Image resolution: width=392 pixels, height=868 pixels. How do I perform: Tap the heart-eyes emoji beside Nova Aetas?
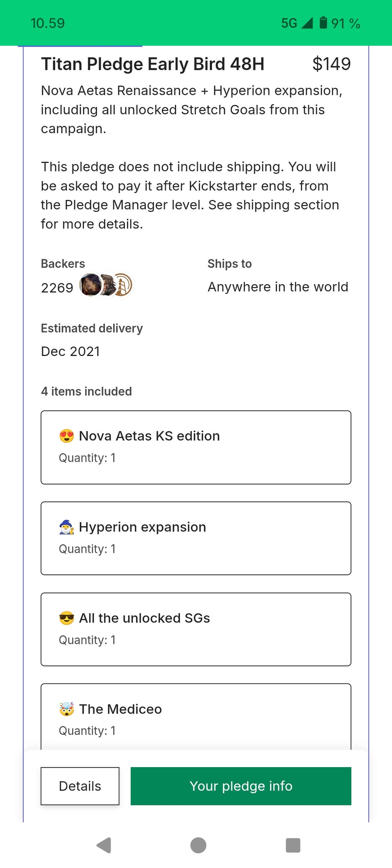tap(67, 436)
